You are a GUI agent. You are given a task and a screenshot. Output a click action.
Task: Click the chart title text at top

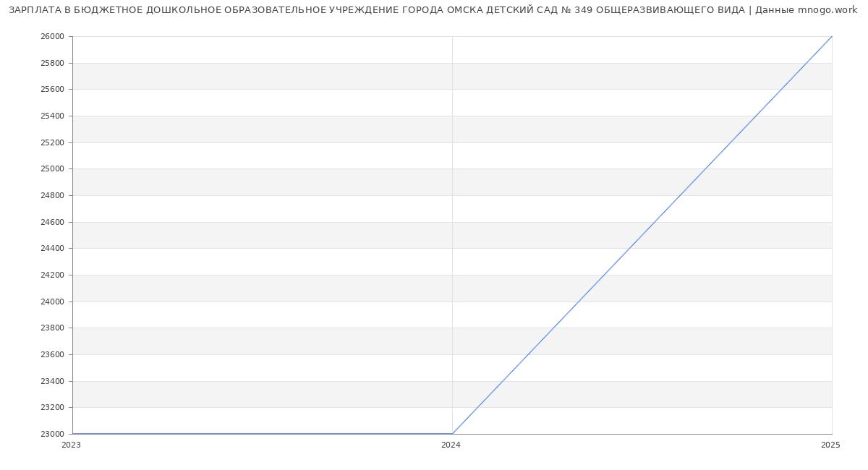point(433,10)
